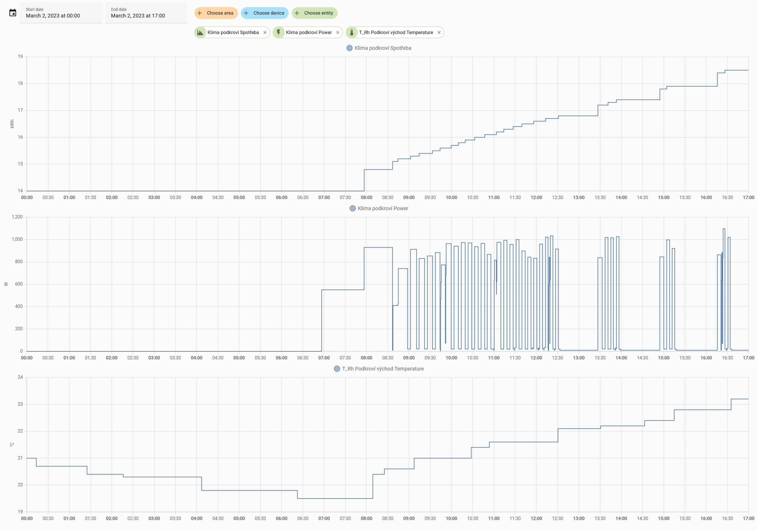Click the plus icon on Choose entity

[x=297, y=13]
